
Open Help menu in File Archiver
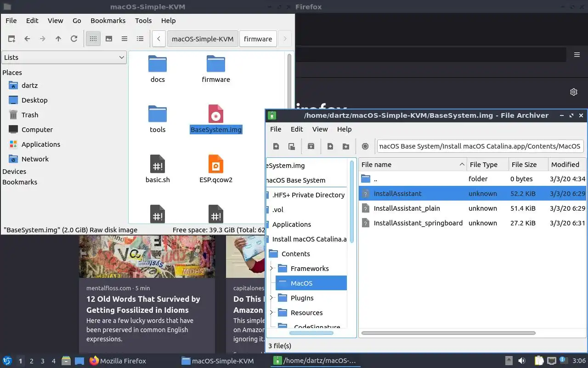tap(344, 129)
